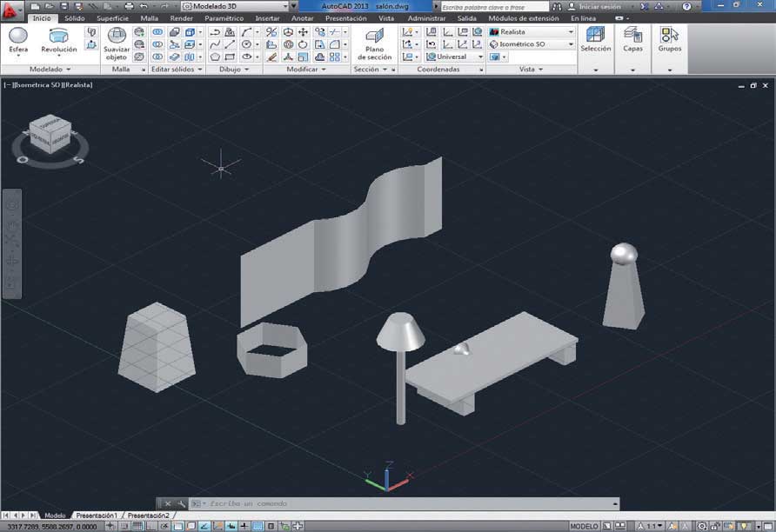This screenshot has width=776, height=532.
Task: Click Iniciar sesión sign-in button
Action: point(594,6)
